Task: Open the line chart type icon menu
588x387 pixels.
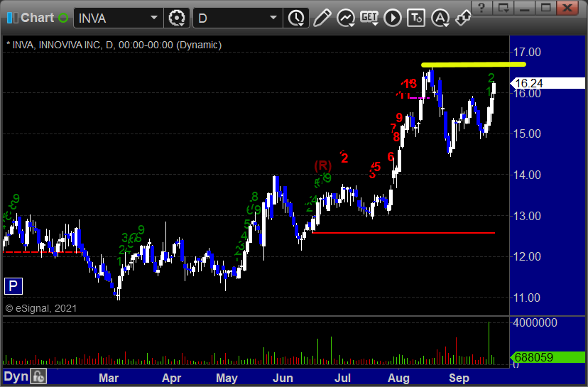Action: pos(346,18)
